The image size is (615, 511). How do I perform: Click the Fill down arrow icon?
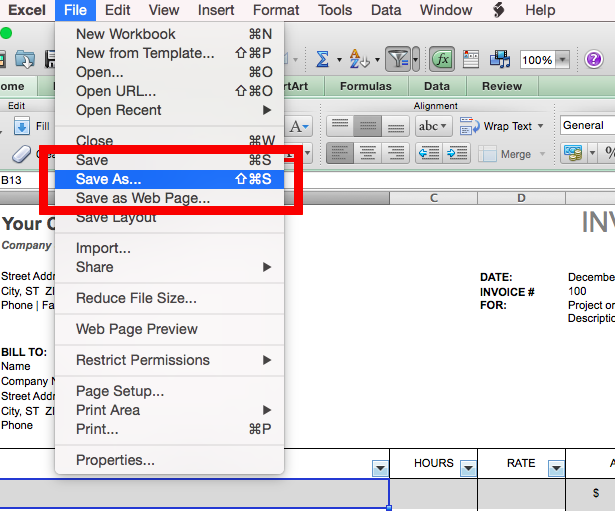22,126
